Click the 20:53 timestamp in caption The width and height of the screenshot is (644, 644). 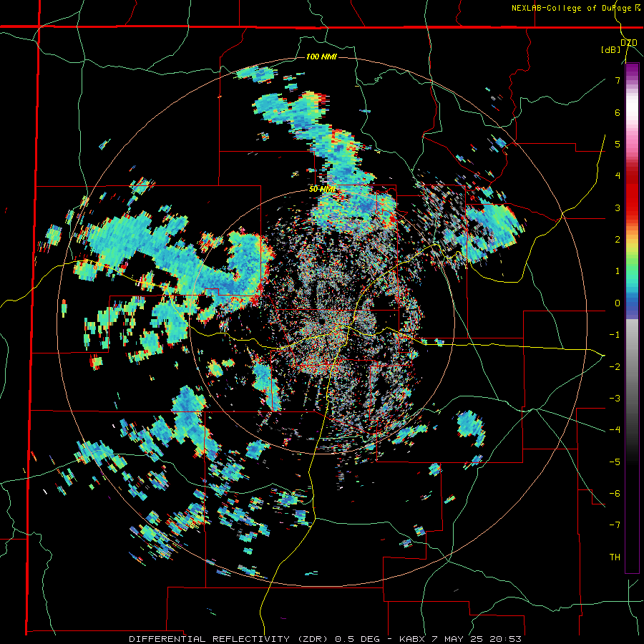pyautogui.click(x=507, y=639)
